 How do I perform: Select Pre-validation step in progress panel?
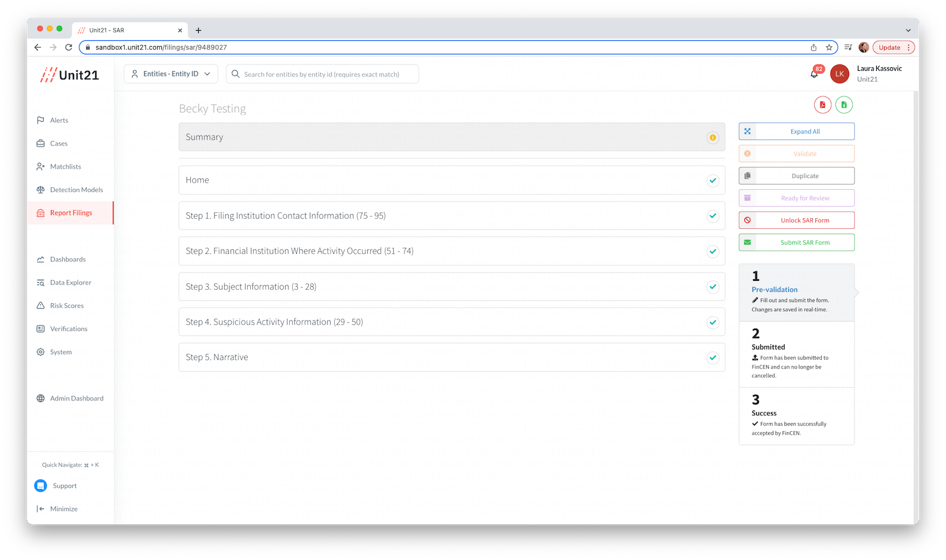796,293
